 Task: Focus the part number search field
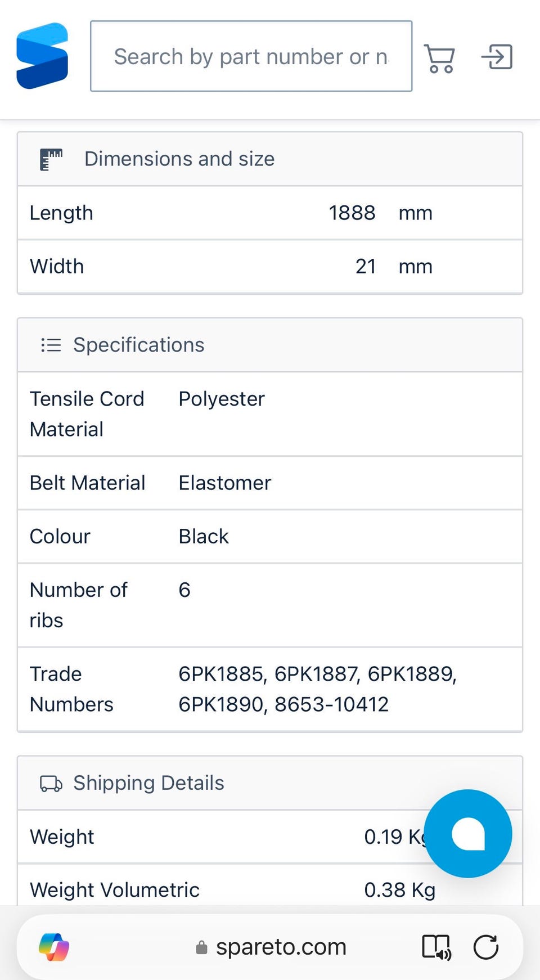251,56
